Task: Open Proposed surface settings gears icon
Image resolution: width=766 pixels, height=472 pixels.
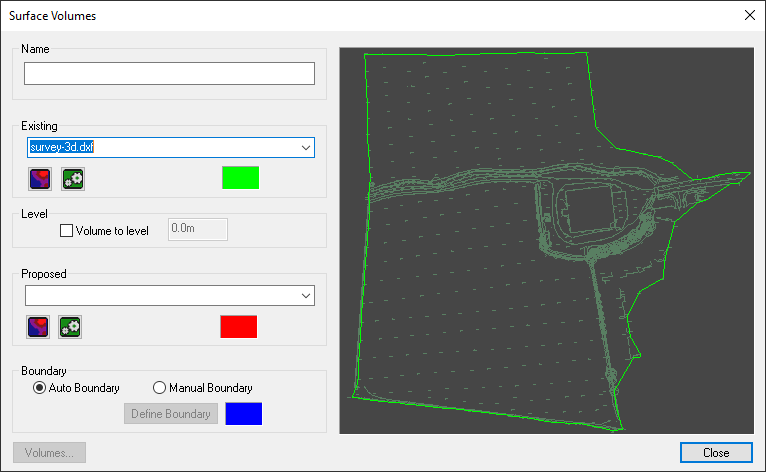Action: [x=71, y=326]
